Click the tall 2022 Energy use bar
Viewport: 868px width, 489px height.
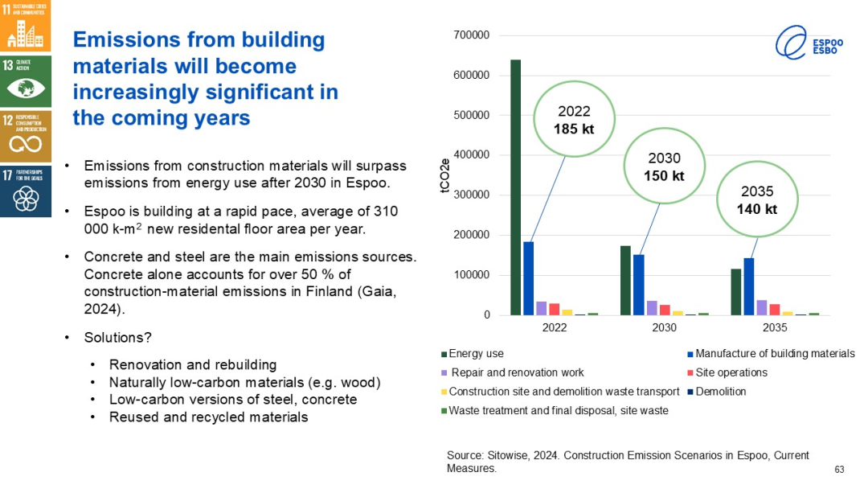coord(515,187)
